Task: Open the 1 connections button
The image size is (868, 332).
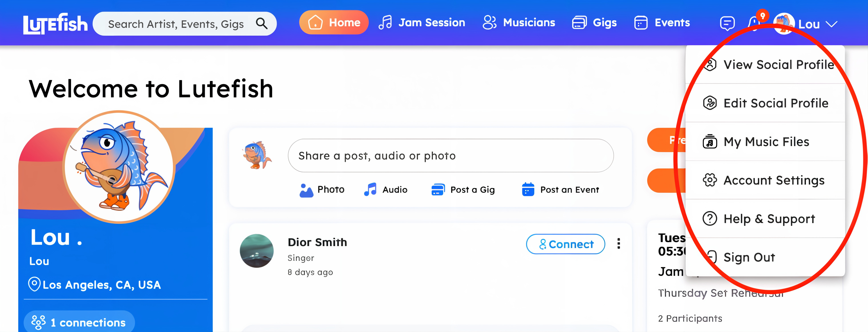Action: (x=79, y=322)
